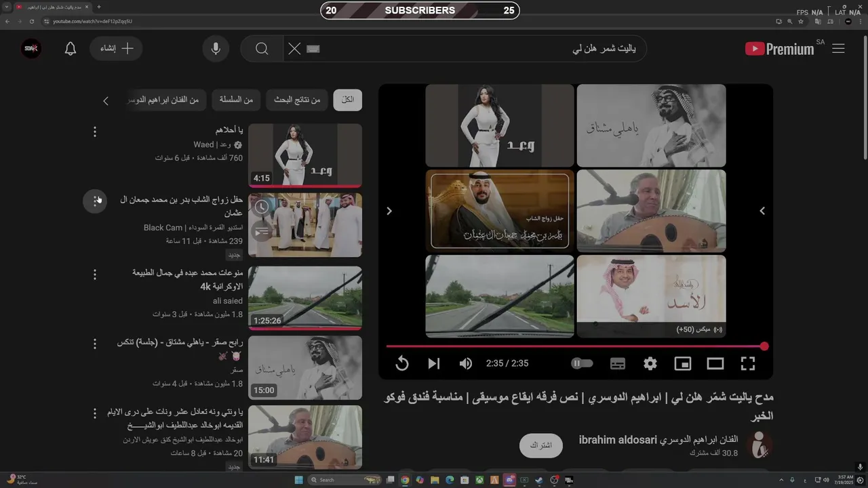Open endscreen wedding video suggestion card
This screenshot has height=488, width=868.
500,211
